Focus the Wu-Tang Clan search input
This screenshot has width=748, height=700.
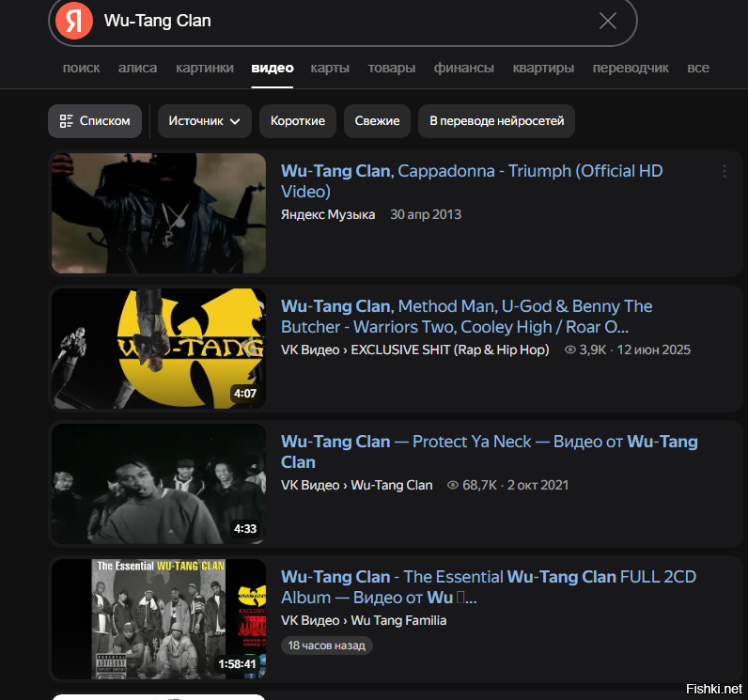342,21
